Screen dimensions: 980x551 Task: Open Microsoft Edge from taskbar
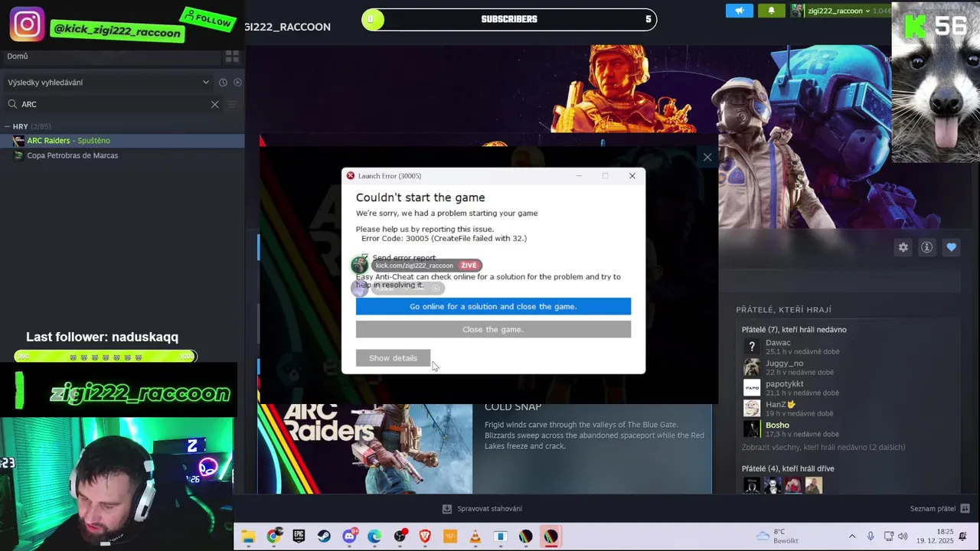pyautogui.click(x=374, y=536)
